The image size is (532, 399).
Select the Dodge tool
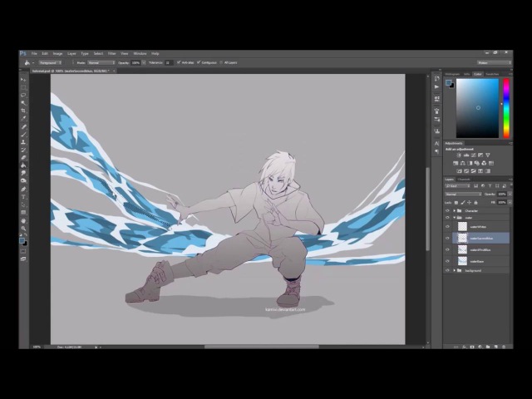tap(23, 181)
